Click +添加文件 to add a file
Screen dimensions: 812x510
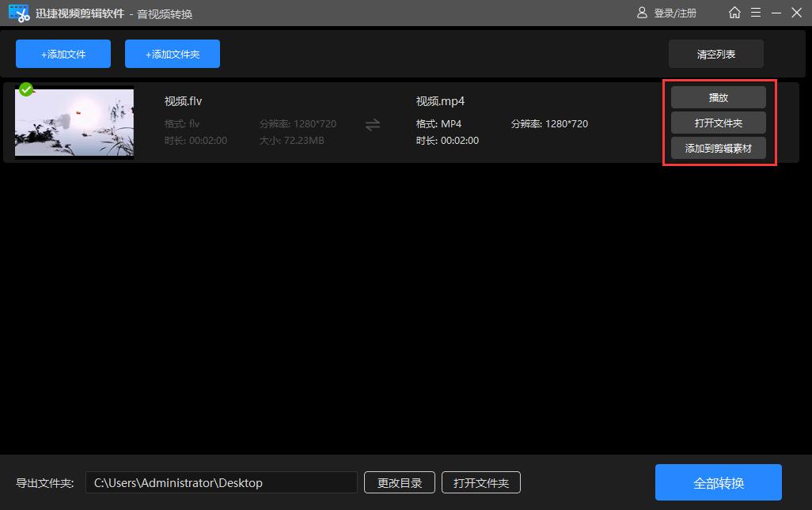pos(63,53)
